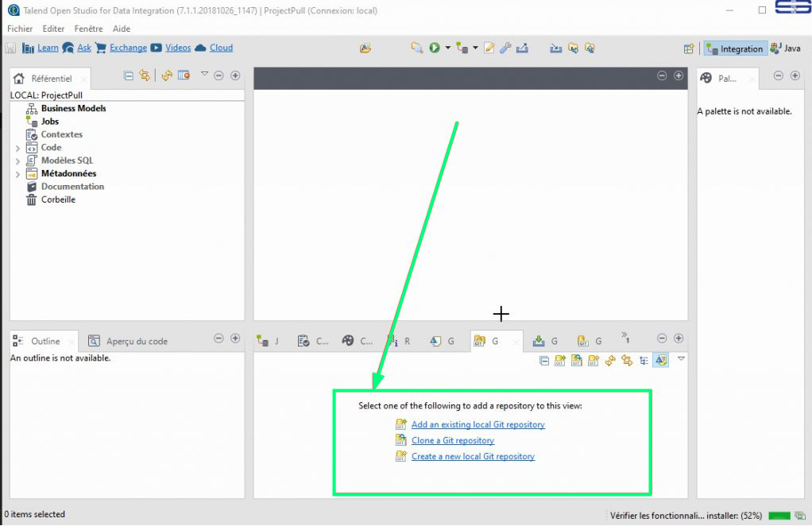
Task: Minimize the Palette panel
Action: click(779, 75)
